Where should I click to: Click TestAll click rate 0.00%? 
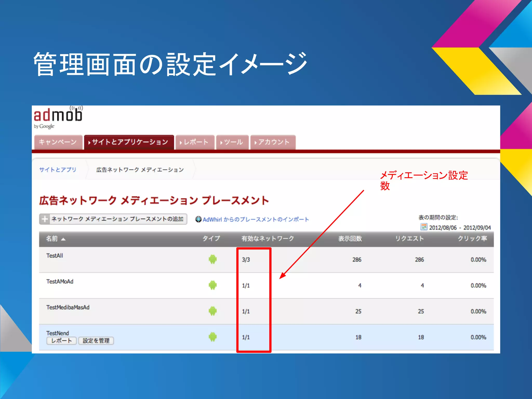pos(478,260)
